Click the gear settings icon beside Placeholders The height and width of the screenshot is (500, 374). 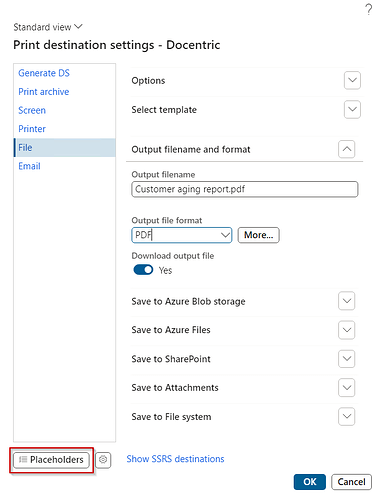(103, 460)
